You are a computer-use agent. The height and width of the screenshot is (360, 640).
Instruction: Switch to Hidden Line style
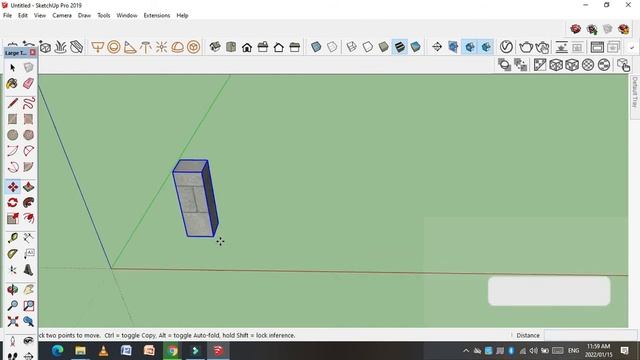coord(367,47)
